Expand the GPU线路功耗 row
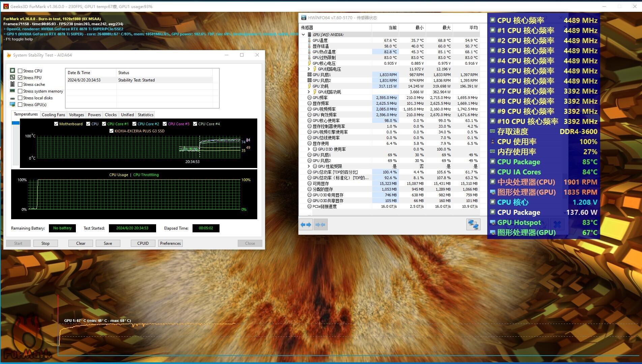Viewport: 642px width, 364px height. [309, 92]
